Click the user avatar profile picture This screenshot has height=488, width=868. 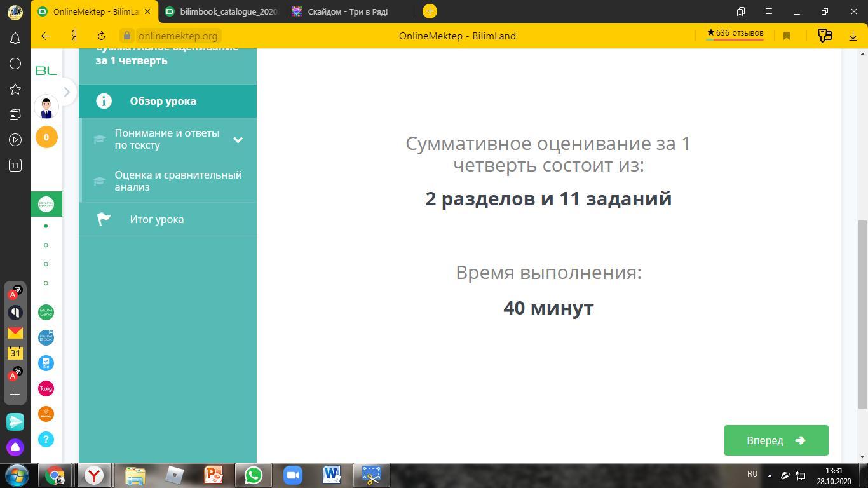click(x=46, y=107)
